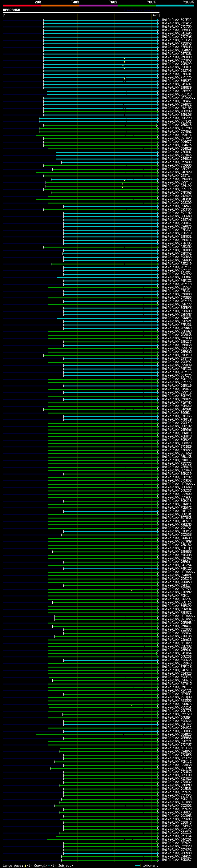Click hit label UniRef100_O22500
197x868 pixels.
[x=177, y=494]
